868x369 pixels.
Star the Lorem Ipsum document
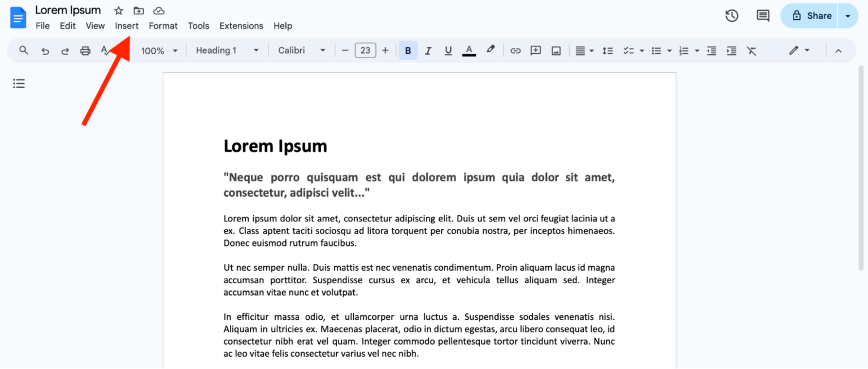point(118,10)
